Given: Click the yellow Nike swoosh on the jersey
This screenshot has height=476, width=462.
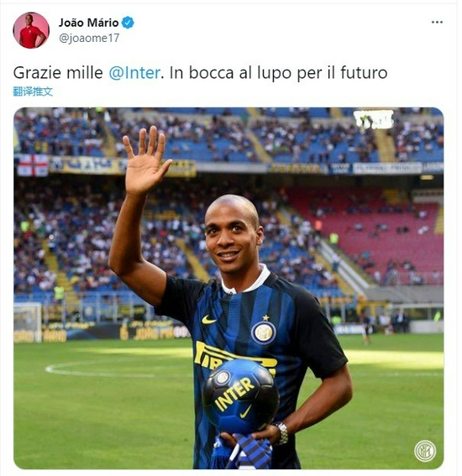Looking at the screenshot, I should point(208,320).
